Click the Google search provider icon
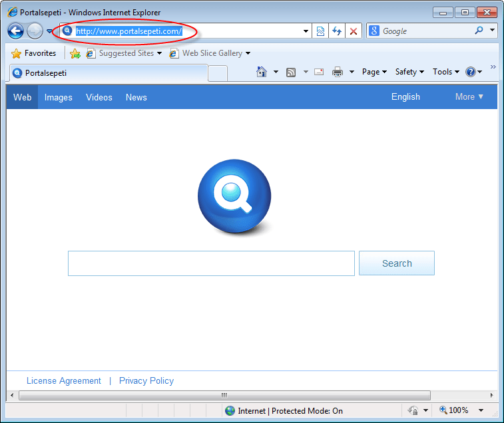This screenshot has height=423, width=504. (374, 31)
